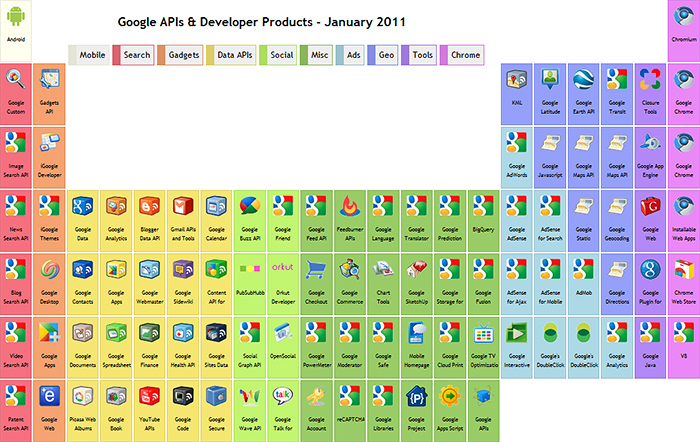Click the Gmail APIs and Tools icon
This screenshot has width=700, height=442.
click(183, 206)
